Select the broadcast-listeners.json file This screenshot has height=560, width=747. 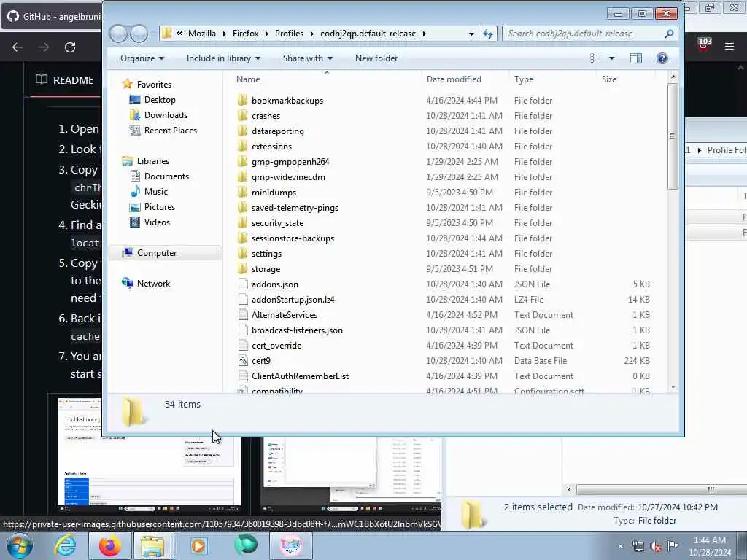pos(297,330)
